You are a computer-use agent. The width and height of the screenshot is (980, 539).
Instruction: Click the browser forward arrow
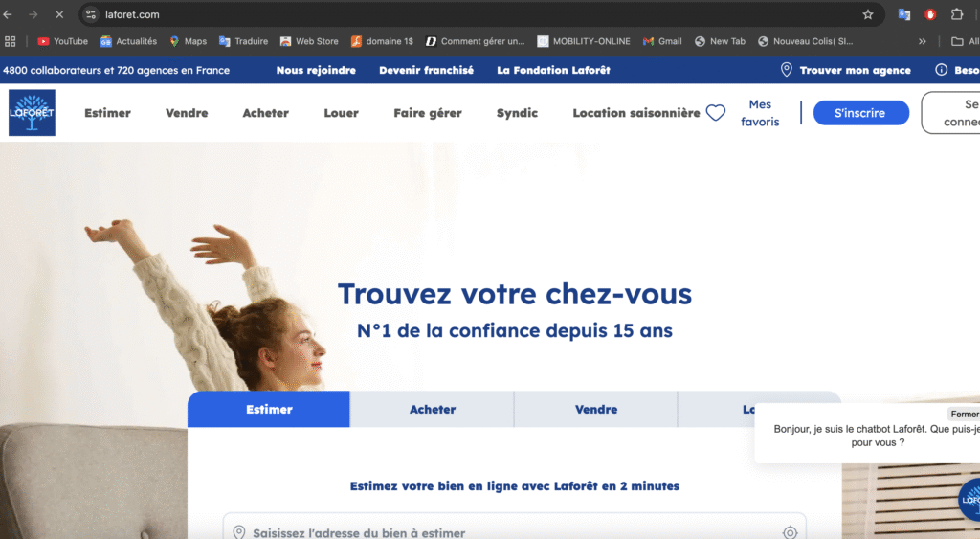[33, 14]
